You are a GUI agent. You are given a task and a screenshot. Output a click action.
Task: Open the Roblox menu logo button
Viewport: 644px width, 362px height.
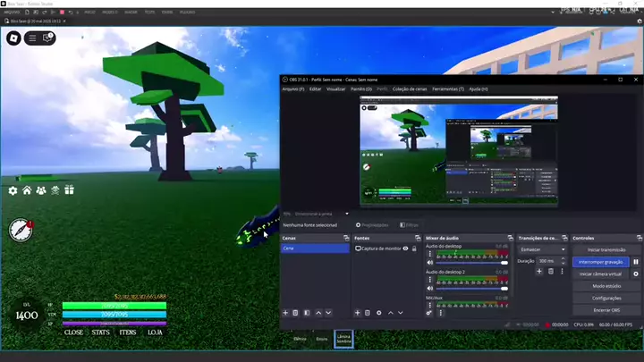13,38
